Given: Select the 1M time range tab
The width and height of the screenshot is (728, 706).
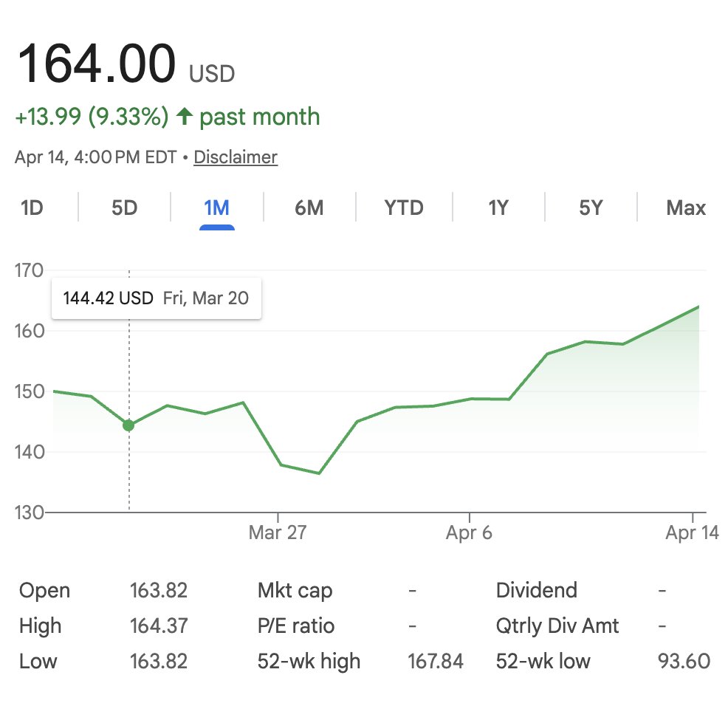Looking at the screenshot, I should [217, 208].
